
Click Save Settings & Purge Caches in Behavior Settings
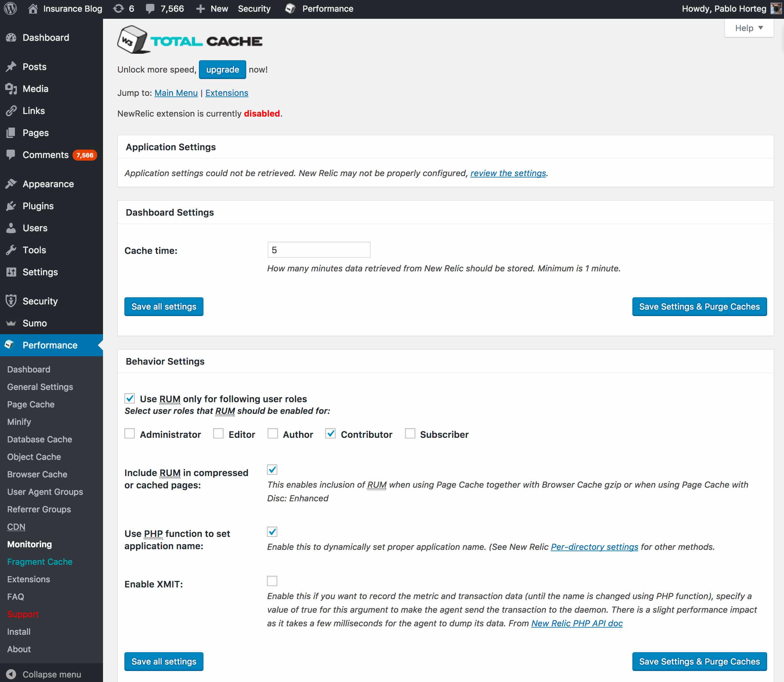tap(699, 662)
